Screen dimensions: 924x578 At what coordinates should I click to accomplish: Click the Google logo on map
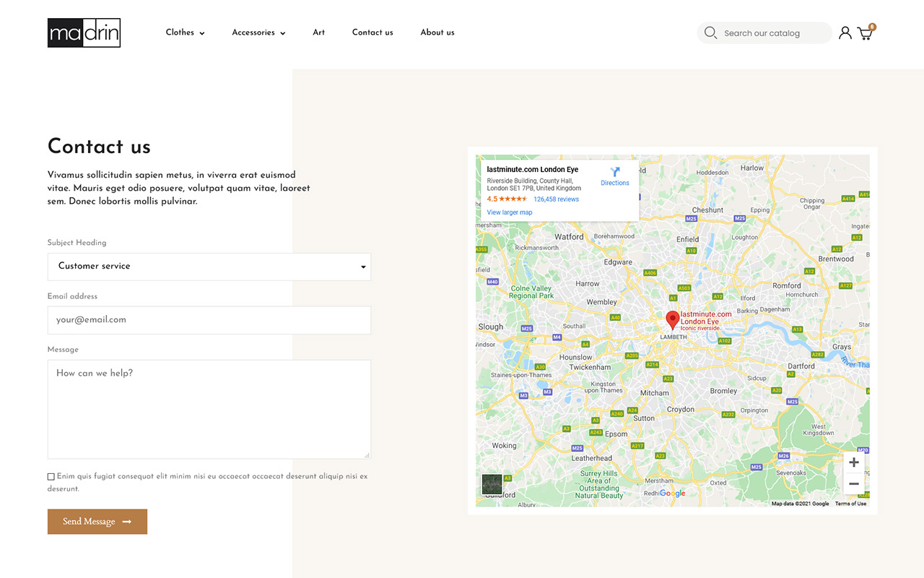pyautogui.click(x=672, y=493)
